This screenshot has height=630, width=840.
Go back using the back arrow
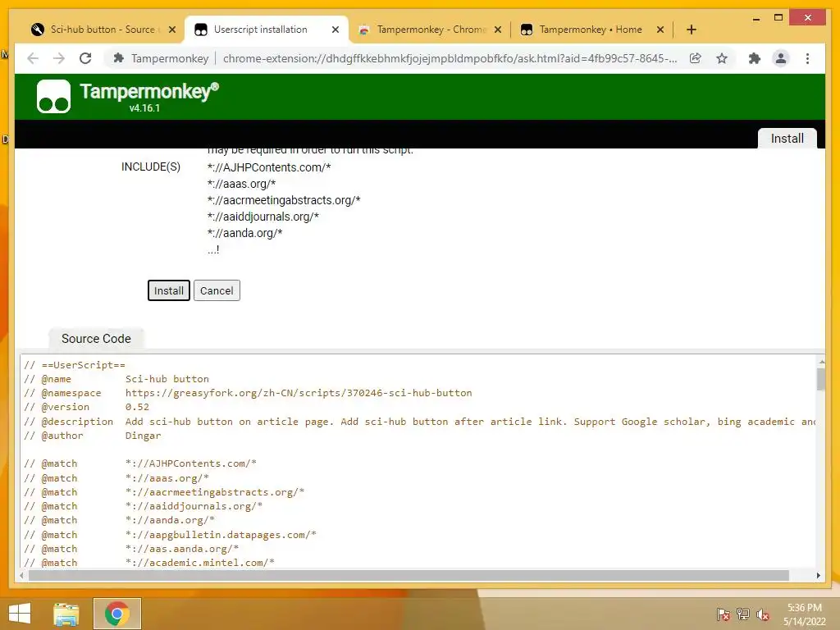pos(33,58)
